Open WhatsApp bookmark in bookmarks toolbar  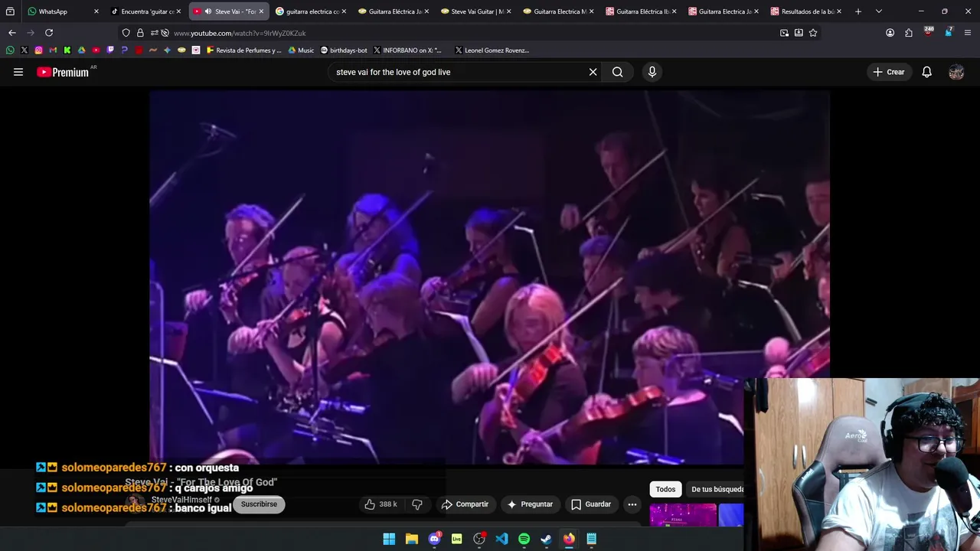(10, 51)
